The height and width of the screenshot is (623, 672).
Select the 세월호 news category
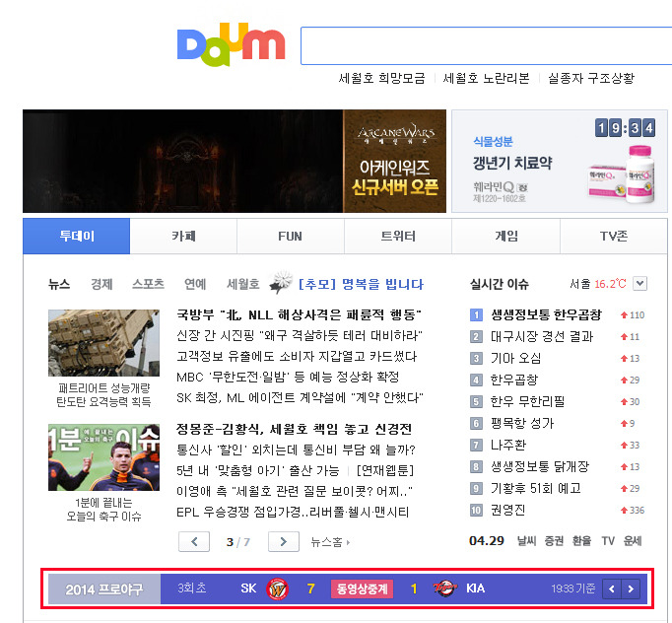[243, 284]
